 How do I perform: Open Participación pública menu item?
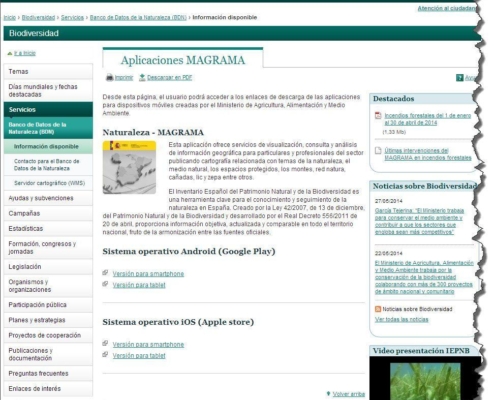tap(48, 305)
